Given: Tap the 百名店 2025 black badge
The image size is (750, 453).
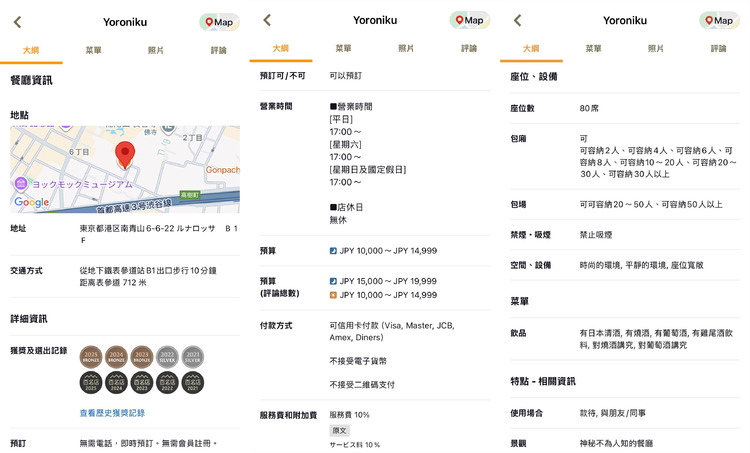Looking at the screenshot, I should 91,383.
